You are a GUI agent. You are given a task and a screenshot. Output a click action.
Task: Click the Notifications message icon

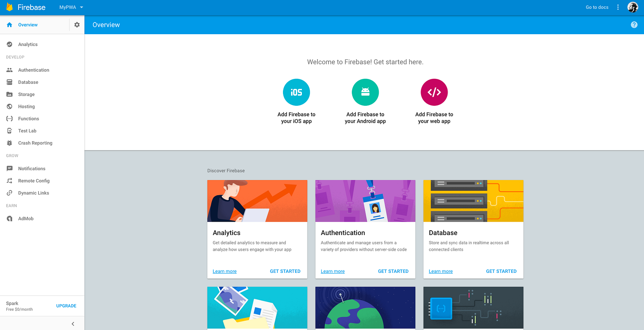[10, 169]
